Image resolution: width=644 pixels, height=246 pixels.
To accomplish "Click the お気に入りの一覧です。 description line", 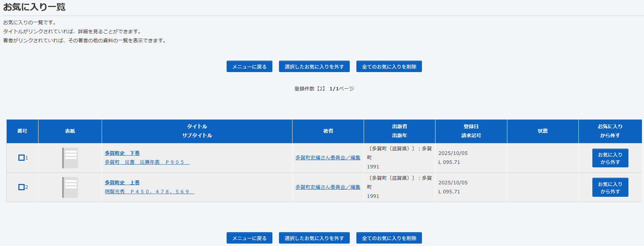I will click(30, 23).
